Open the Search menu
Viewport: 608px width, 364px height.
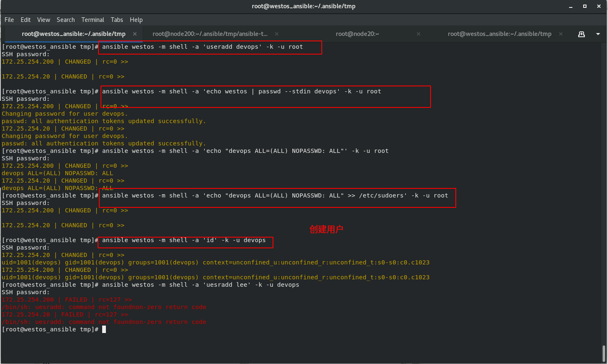coord(66,20)
